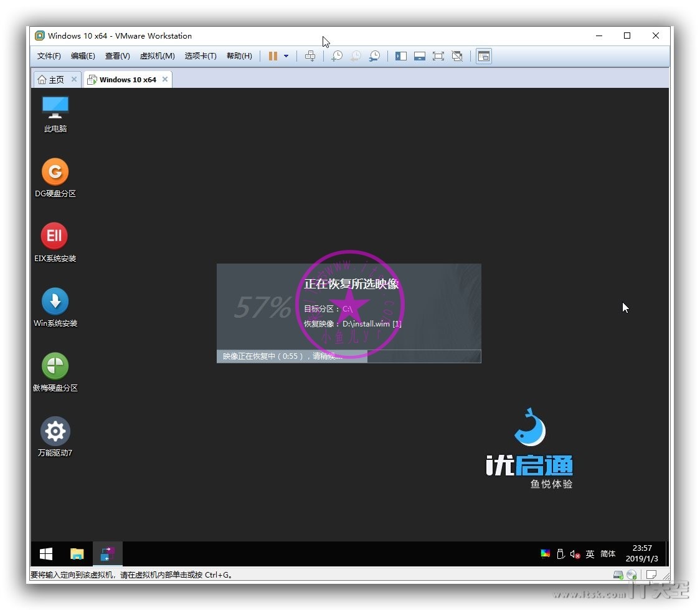Toggle the thumbnail bar view
The image size is (700, 610).
[x=420, y=56]
